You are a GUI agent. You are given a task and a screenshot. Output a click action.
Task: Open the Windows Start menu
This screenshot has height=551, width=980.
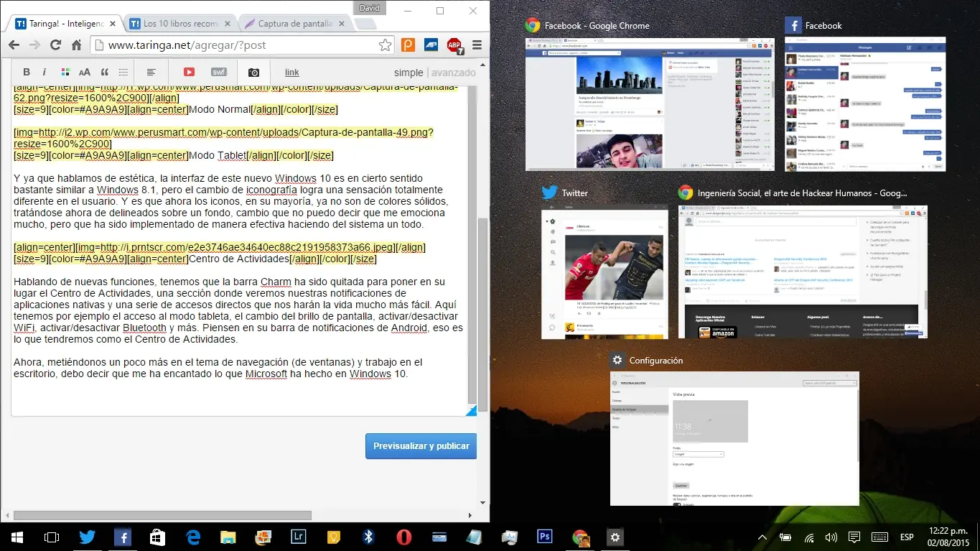(16, 537)
